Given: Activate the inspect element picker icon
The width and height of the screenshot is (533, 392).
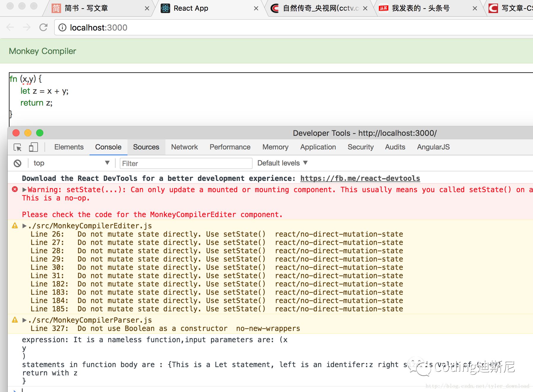Looking at the screenshot, I should [17, 147].
